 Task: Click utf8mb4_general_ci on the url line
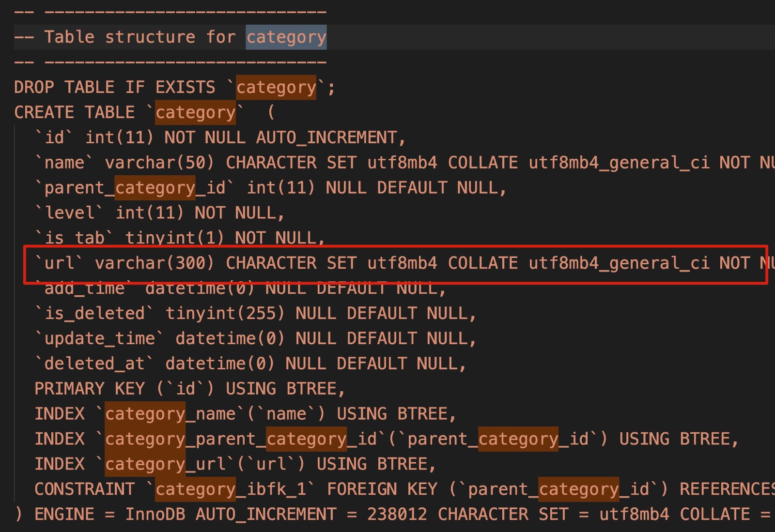(619, 263)
